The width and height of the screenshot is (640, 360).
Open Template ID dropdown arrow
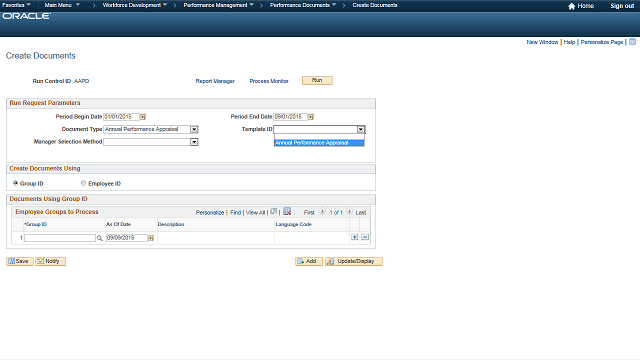pos(361,129)
